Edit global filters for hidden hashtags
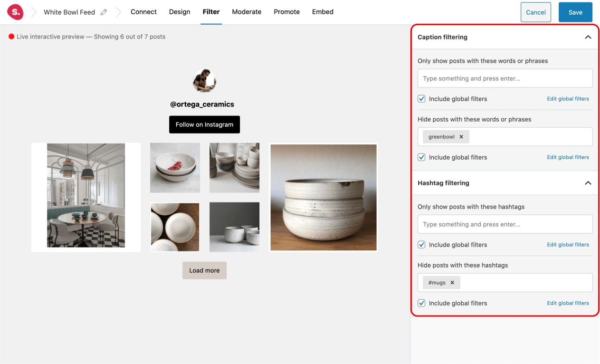Screen dimensions: 600x364 tap(568, 303)
